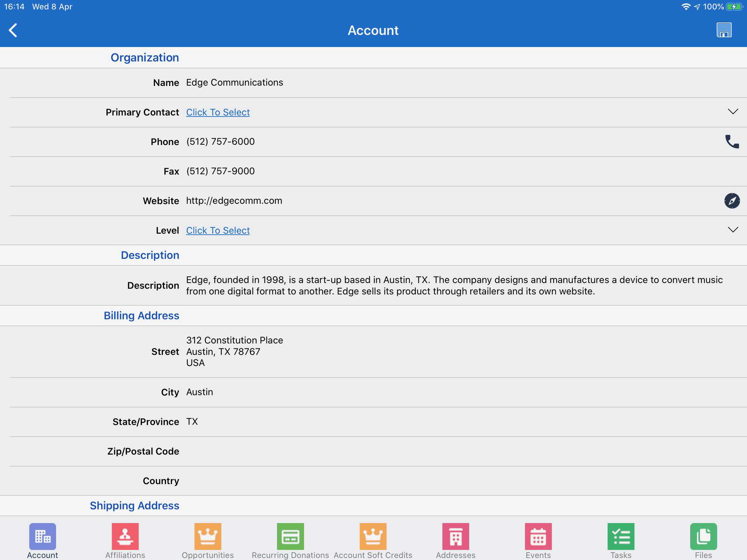
Task: Open the Affiliations tab icon
Action: [x=125, y=536]
